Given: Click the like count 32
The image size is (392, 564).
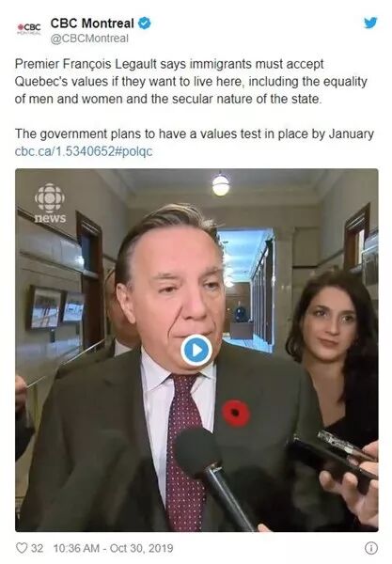Looking at the screenshot, I should click(37, 548).
